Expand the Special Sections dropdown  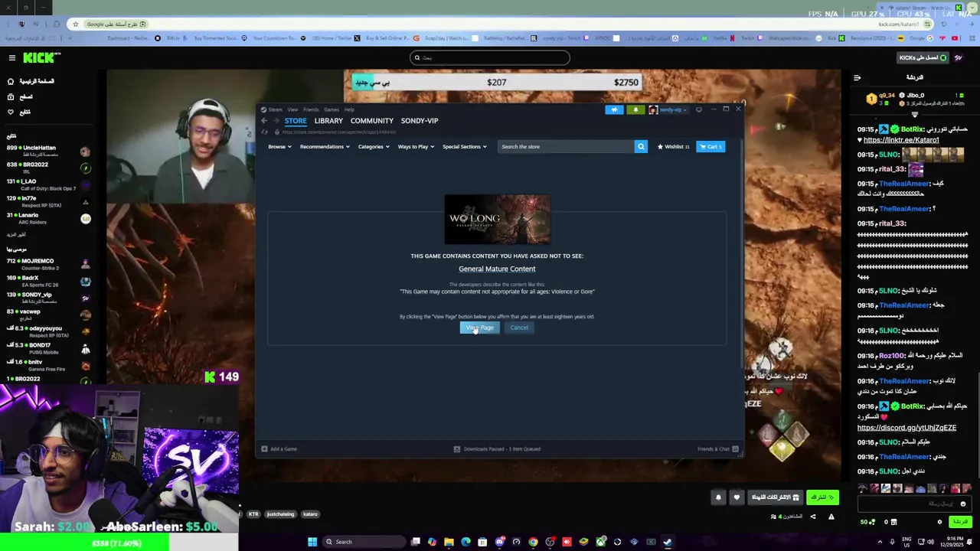click(464, 147)
